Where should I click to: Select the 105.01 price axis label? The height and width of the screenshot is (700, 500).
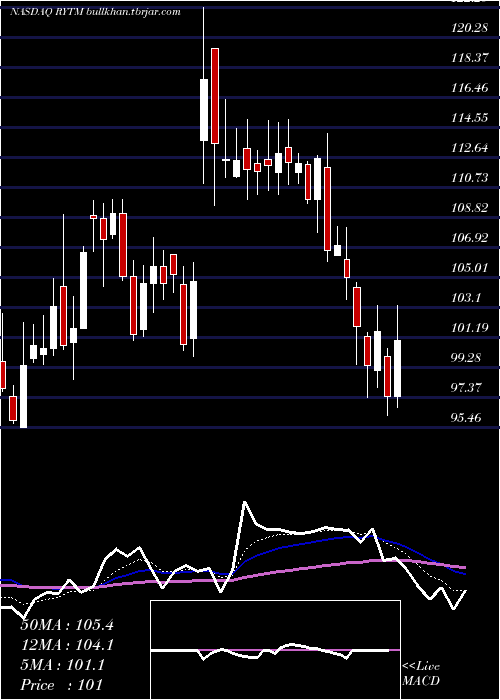[470, 267]
